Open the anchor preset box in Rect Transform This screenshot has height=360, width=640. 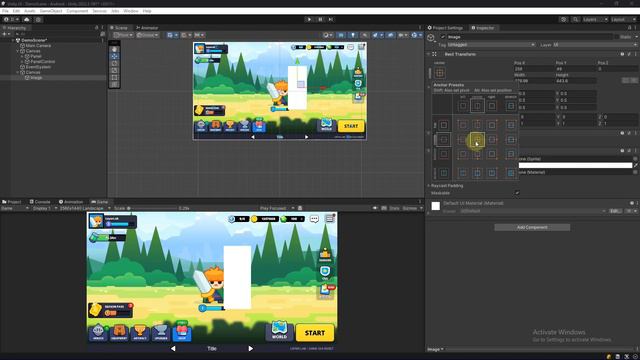click(440, 73)
